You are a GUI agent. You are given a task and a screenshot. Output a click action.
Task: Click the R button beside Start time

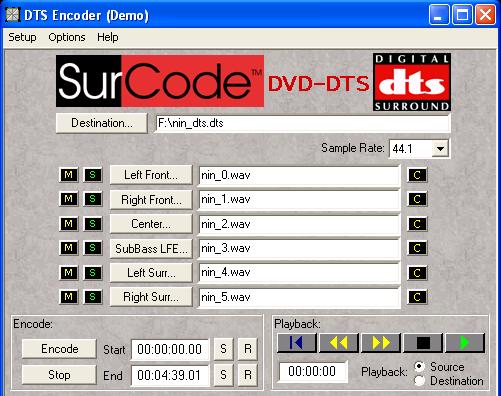pyautogui.click(x=248, y=349)
